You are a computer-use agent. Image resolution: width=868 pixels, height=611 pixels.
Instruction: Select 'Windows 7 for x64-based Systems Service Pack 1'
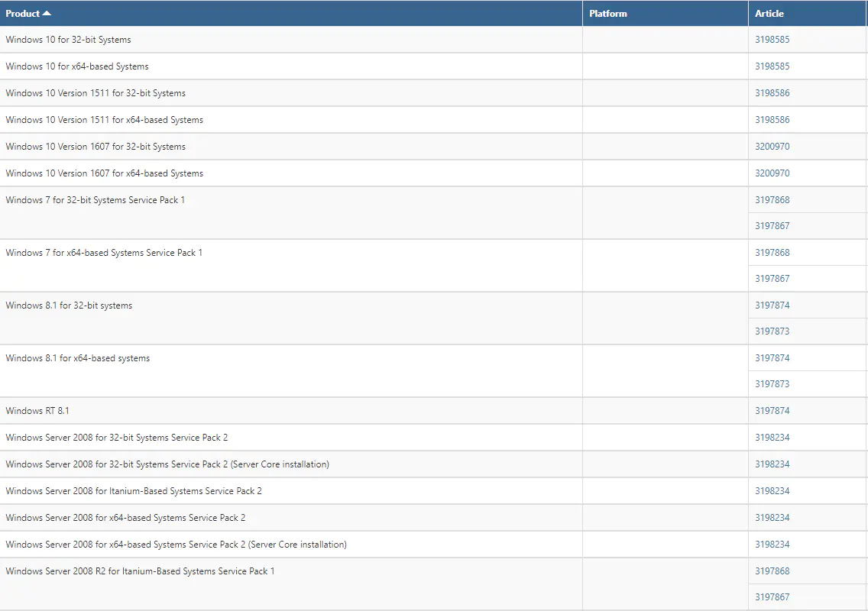[x=104, y=252]
